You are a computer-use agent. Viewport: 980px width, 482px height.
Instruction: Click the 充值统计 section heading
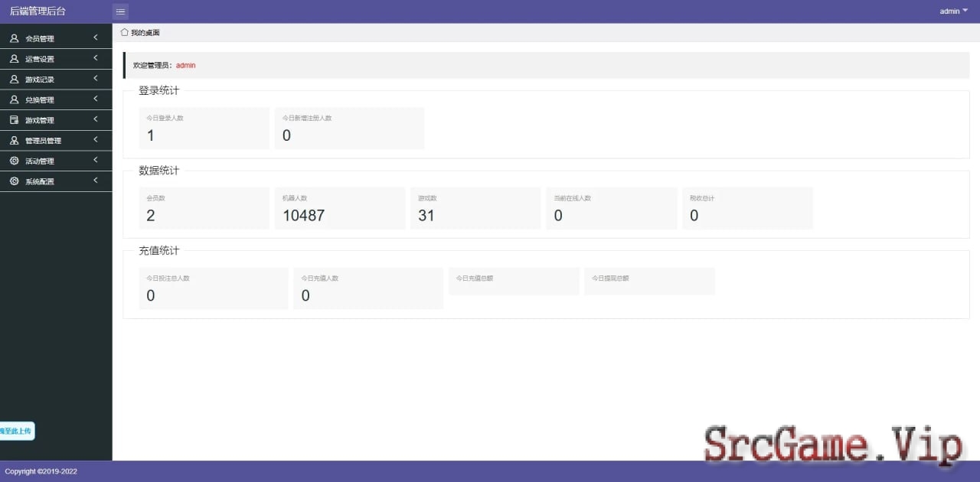158,250
